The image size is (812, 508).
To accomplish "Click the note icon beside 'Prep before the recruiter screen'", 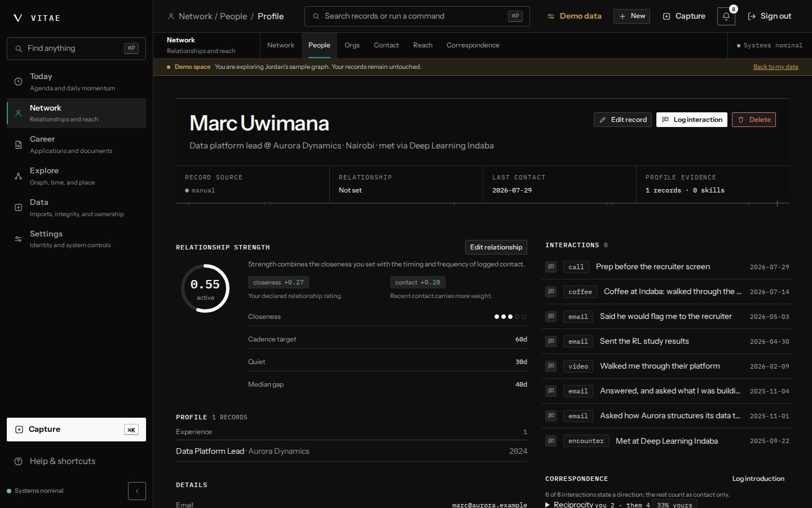I will point(551,267).
